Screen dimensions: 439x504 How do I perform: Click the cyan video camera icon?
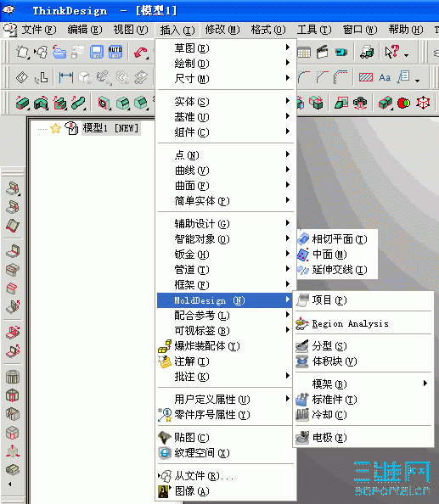tap(341, 52)
